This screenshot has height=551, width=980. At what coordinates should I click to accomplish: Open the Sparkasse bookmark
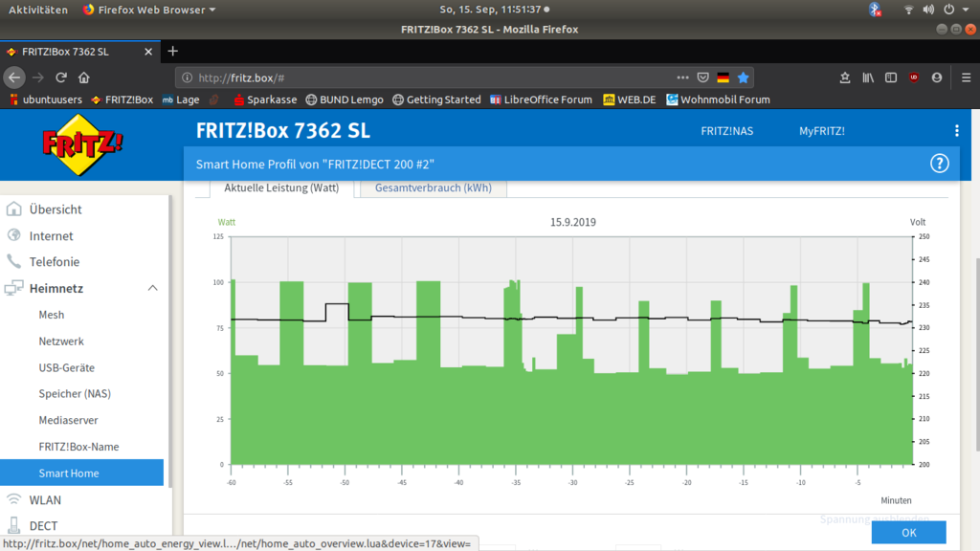pos(265,99)
